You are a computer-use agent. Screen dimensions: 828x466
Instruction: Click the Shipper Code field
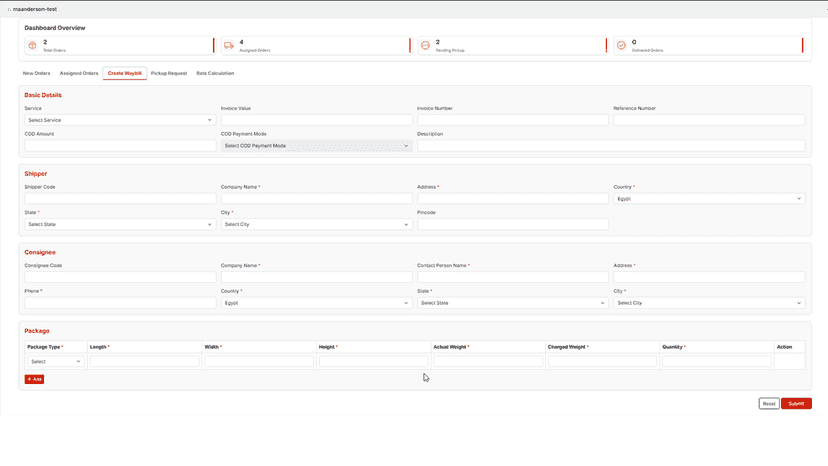(120, 199)
